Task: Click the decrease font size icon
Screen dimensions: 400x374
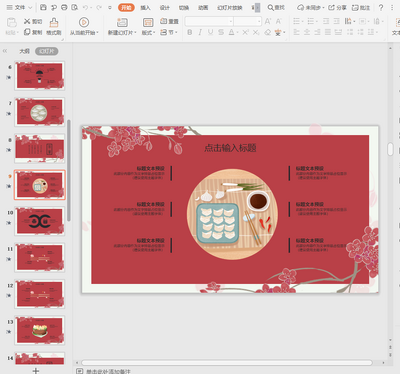Action: (278, 21)
